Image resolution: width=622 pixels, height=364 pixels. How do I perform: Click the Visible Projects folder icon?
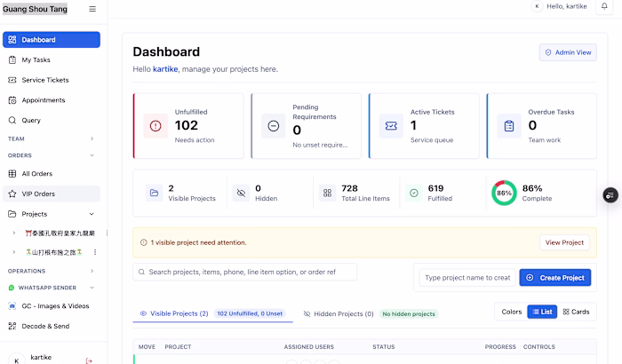(x=155, y=194)
